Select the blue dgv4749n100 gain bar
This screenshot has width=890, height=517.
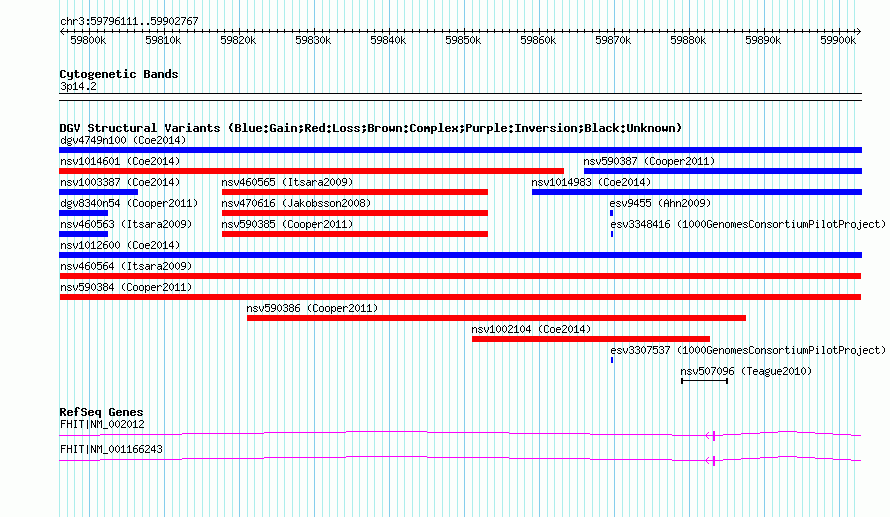tap(460, 150)
